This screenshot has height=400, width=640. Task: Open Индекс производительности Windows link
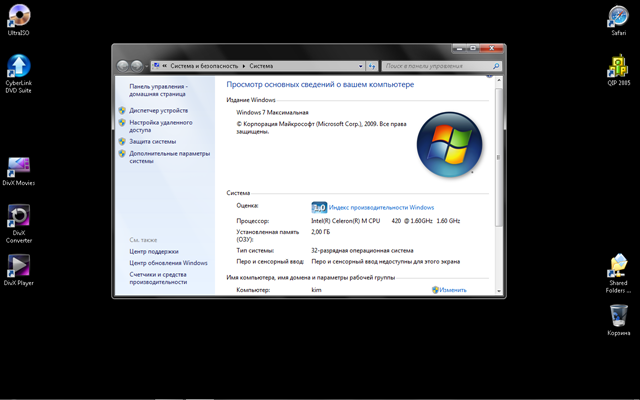point(381,207)
